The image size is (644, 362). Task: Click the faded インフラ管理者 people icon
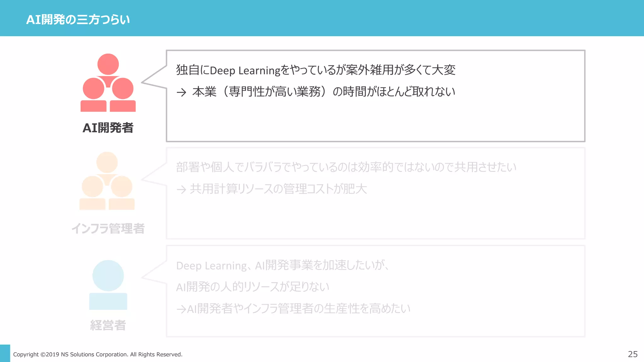pyautogui.click(x=107, y=181)
